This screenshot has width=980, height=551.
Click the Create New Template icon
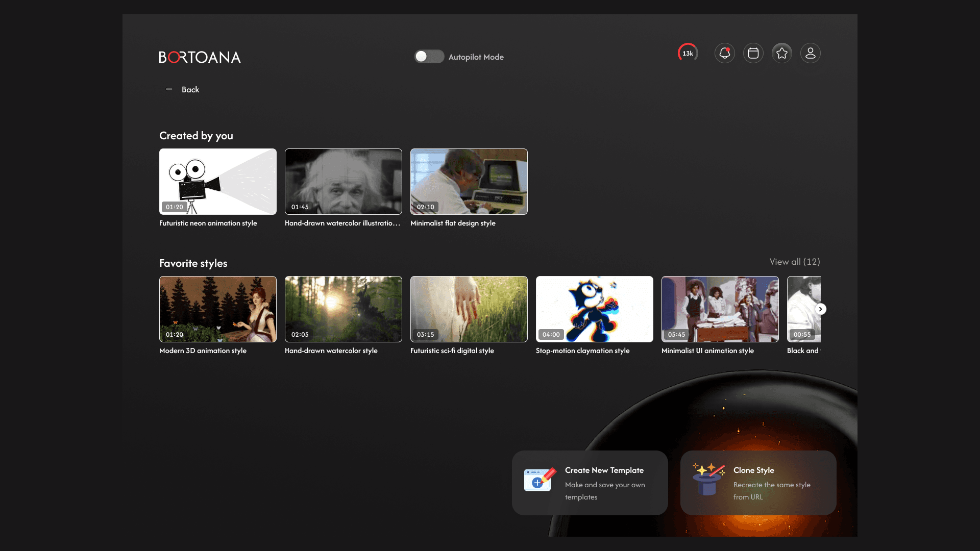point(539,480)
